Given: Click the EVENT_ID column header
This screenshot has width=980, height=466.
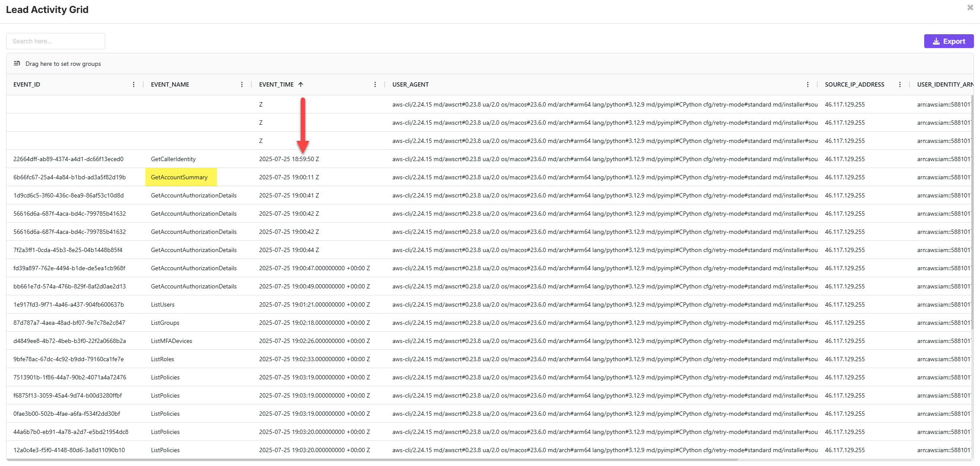Looking at the screenshot, I should click(x=27, y=84).
